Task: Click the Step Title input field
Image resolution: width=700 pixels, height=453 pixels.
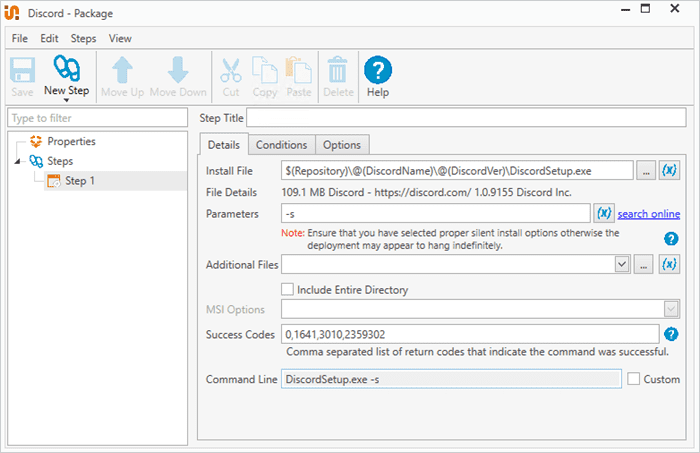Action: click(466, 118)
